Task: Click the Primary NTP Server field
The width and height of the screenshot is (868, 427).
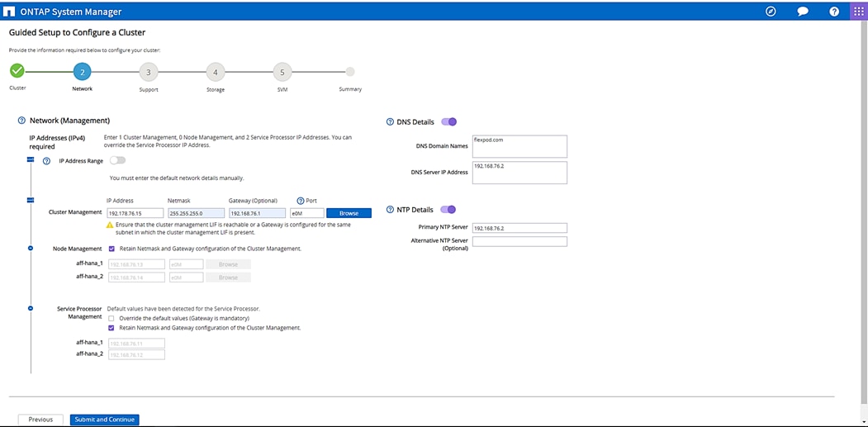Action: pos(520,228)
